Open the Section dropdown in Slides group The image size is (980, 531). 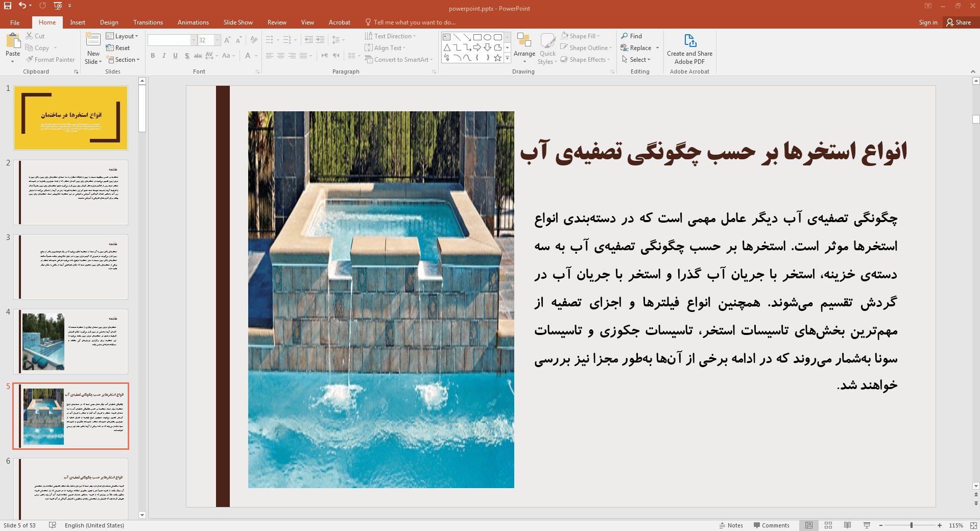pyautogui.click(x=123, y=60)
